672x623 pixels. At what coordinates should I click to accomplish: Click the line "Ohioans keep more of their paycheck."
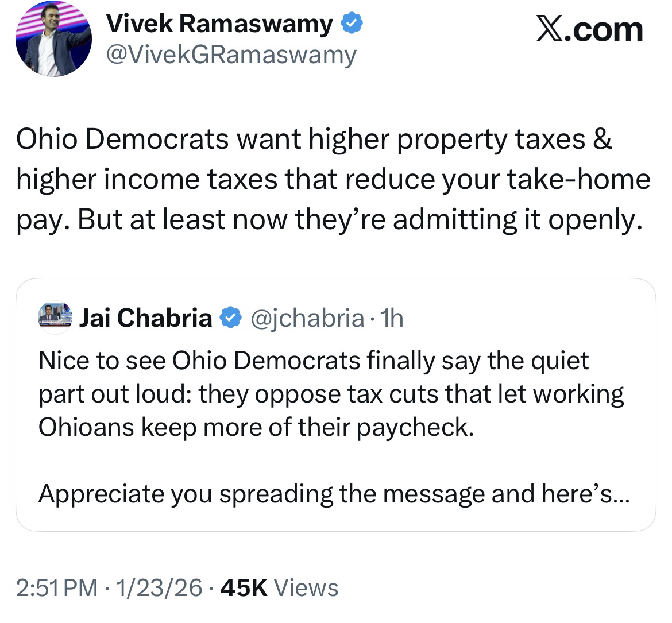coord(256,427)
